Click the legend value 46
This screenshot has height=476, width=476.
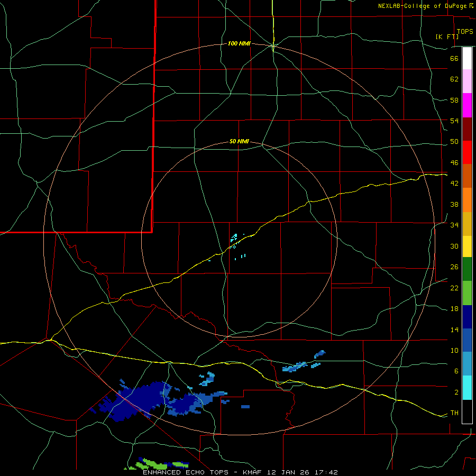[454, 162]
